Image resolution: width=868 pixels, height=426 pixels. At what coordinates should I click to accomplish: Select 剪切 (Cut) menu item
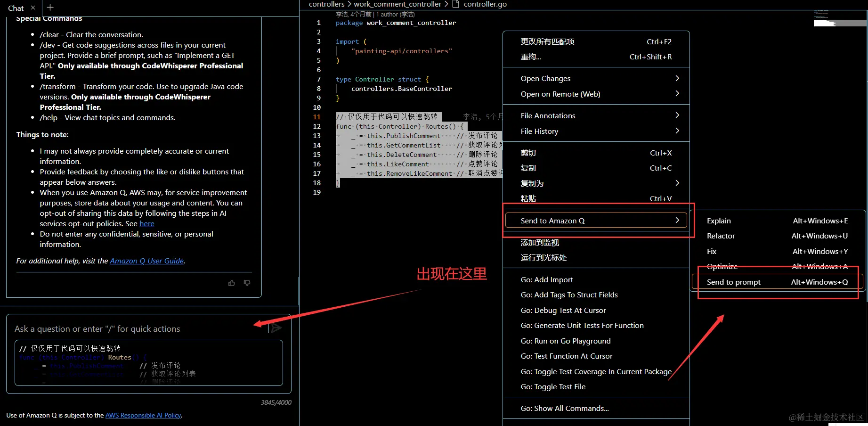click(x=596, y=153)
